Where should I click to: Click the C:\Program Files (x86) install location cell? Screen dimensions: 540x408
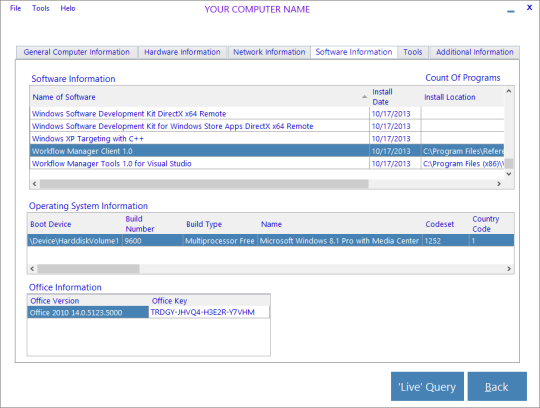click(x=463, y=163)
